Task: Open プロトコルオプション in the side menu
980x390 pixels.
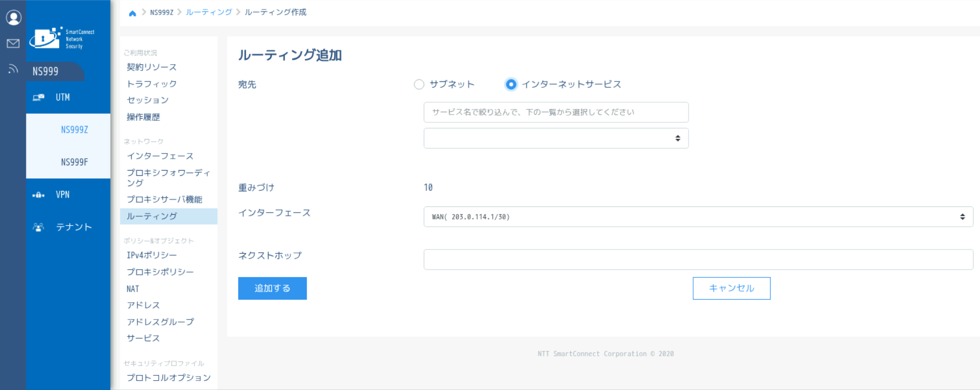Action: (169, 378)
